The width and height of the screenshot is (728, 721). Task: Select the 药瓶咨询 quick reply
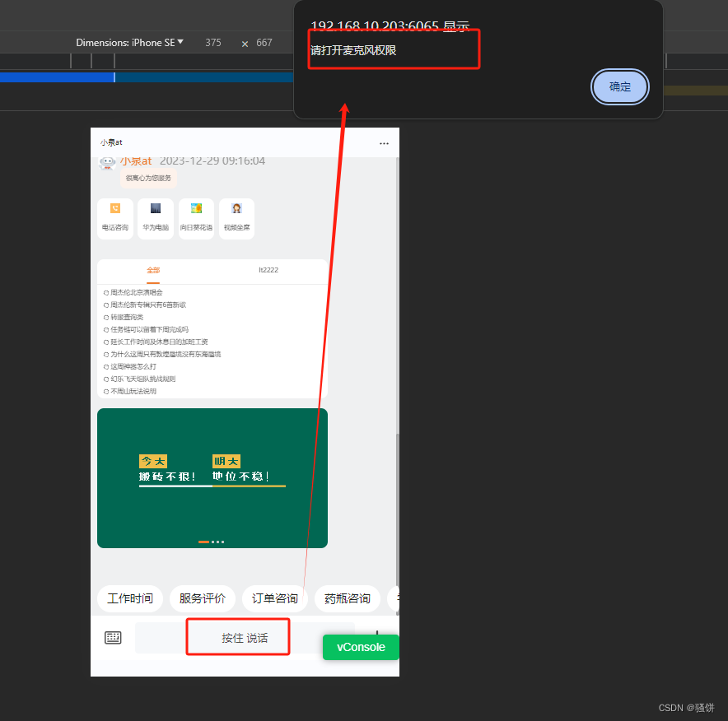[347, 598]
